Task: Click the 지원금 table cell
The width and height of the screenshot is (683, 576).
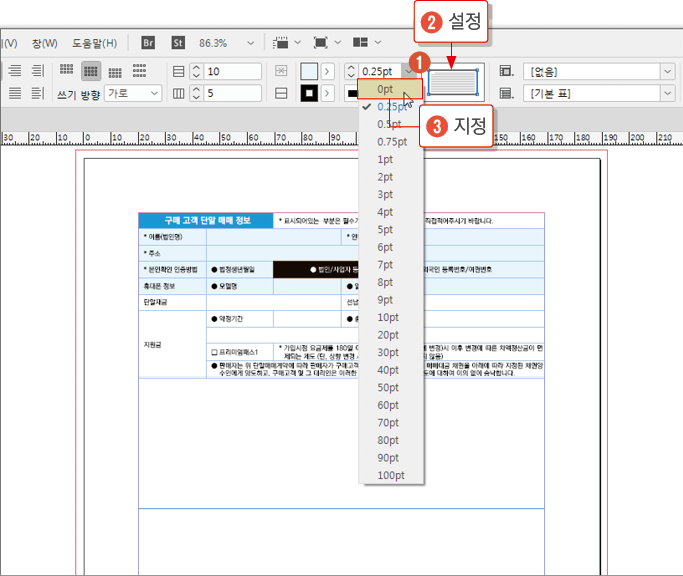Action: click(172, 345)
